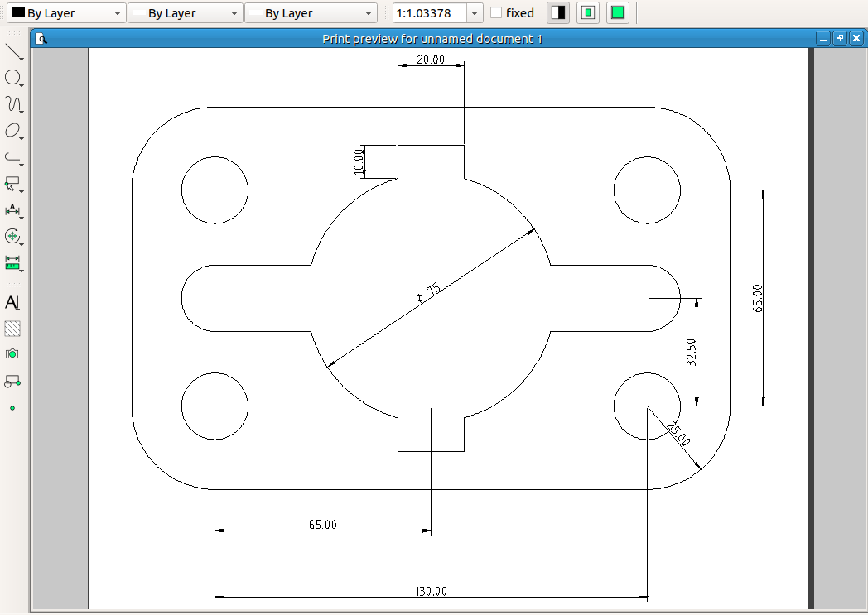Viewport: 868px width, 615px height.
Task: Choose the Curve spline tool
Action: [x=13, y=104]
